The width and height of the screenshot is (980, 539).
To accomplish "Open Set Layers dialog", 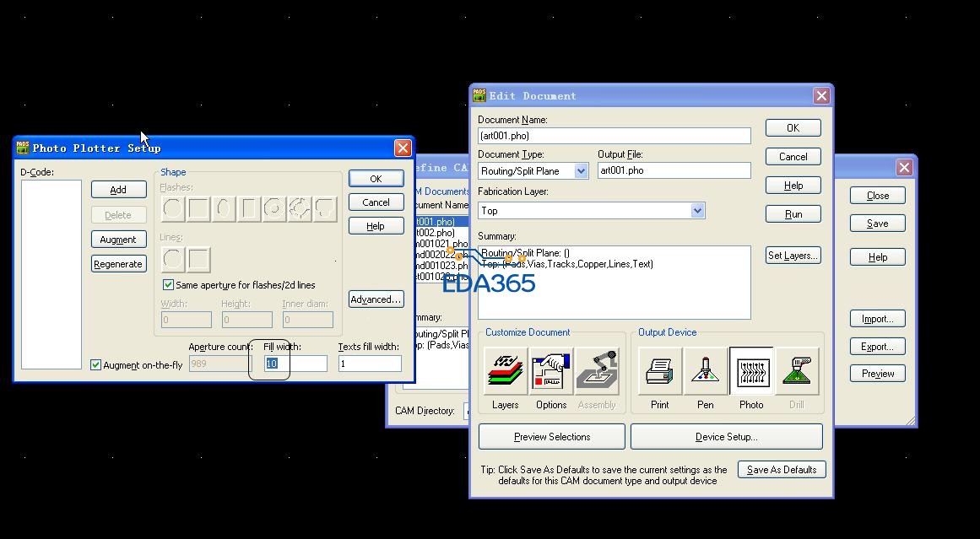I will (793, 256).
